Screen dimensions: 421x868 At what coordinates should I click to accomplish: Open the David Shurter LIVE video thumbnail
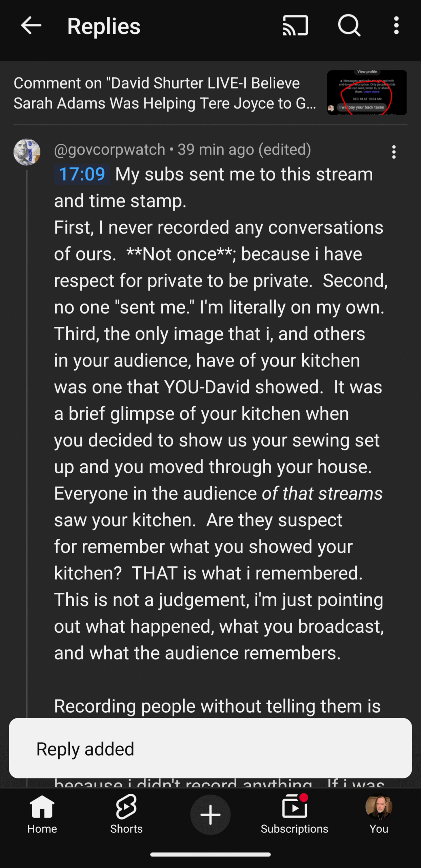pyautogui.click(x=366, y=93)
